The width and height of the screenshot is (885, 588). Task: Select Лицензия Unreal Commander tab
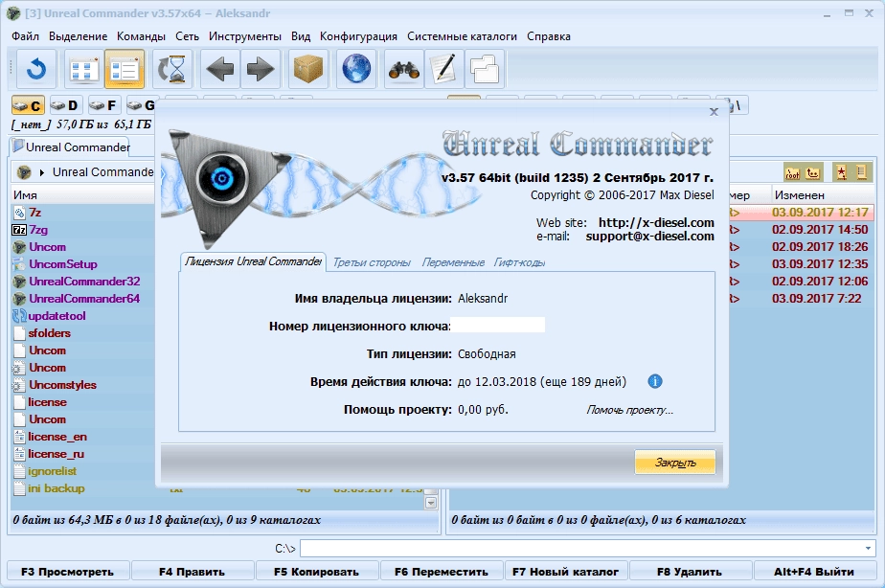click(x=253, y=261)
